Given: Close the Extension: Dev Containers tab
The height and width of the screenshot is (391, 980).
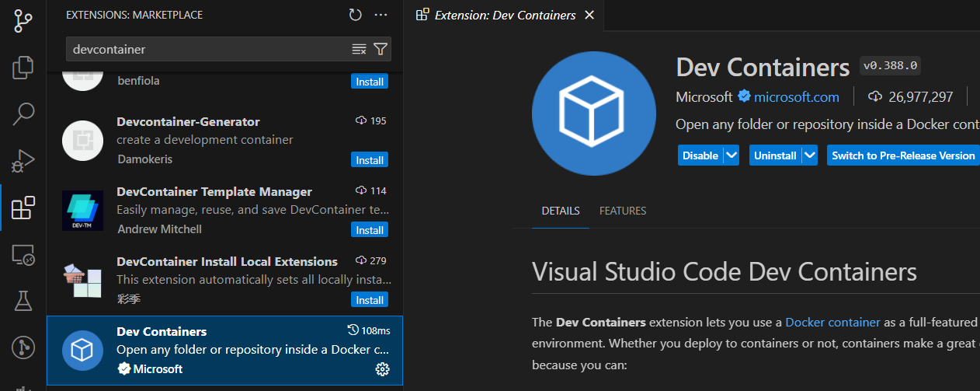Looking at the screenshot, I should [589, 15].
